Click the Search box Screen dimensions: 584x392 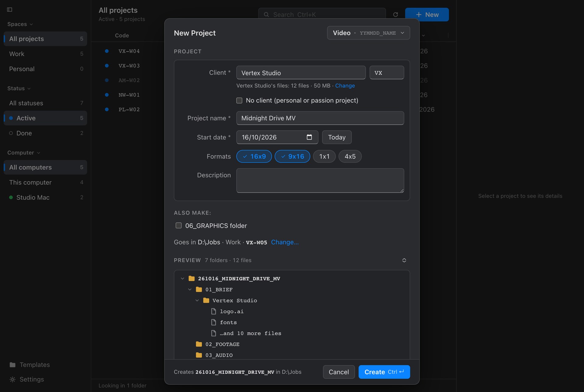coord(322,15)
